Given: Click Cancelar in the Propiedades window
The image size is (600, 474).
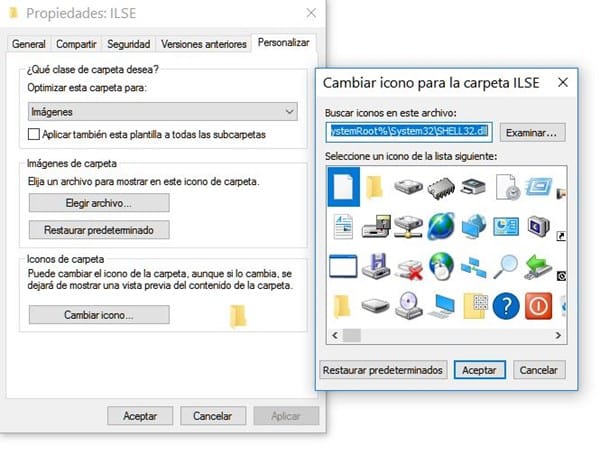Looking at the screenshot, I should point(213,416).
